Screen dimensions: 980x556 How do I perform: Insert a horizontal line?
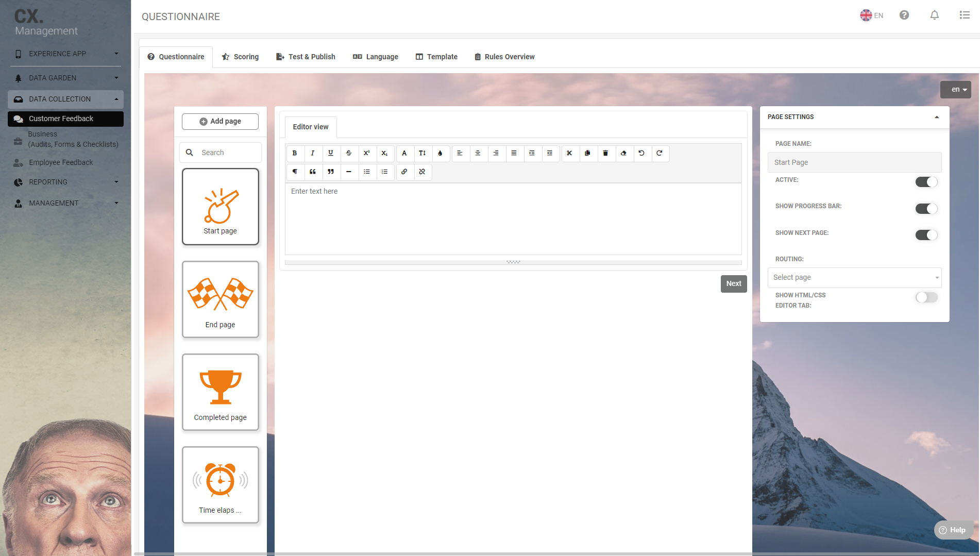[x=349, y=172]
